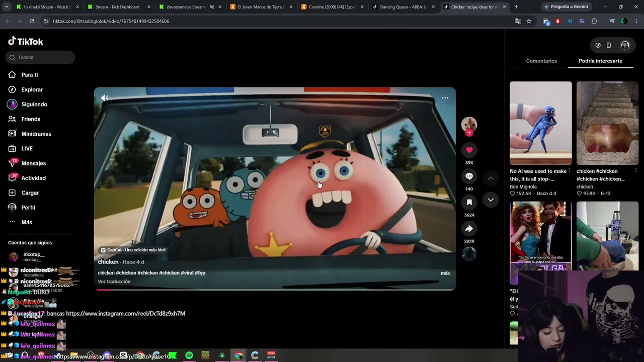Viewport: 644px width, 362px height.
Task: Open the spinning sound disc icon
Action: pos(469,254)
